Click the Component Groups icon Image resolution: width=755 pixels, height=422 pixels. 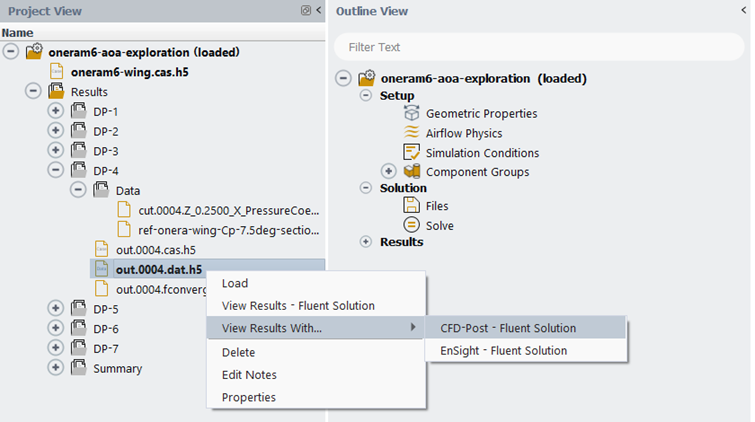tap(410, 172)
